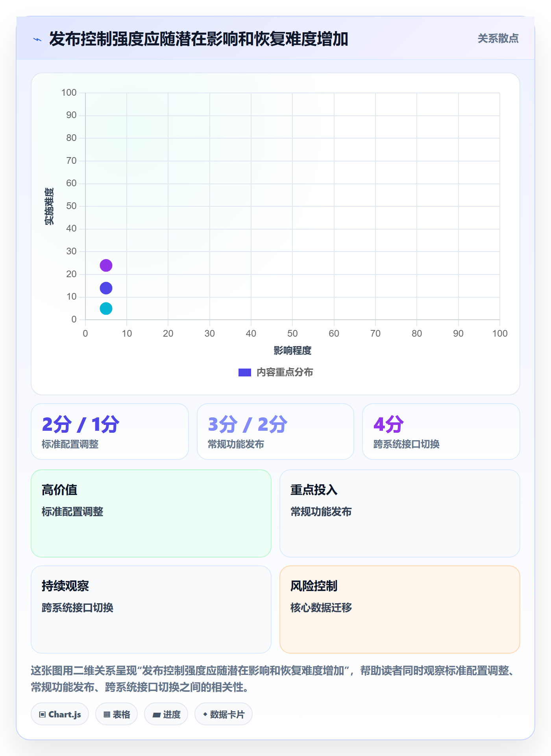The image size is (551, 756).
Task: Click the 进度 tag chip
Action: pos(166,714)
